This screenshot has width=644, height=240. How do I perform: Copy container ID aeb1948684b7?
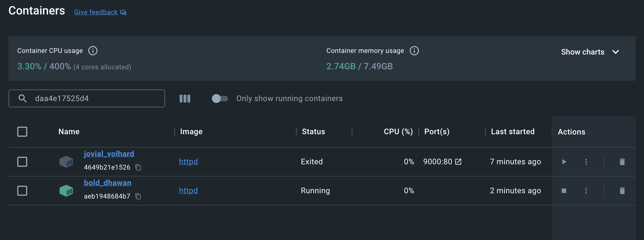(138, 196)
